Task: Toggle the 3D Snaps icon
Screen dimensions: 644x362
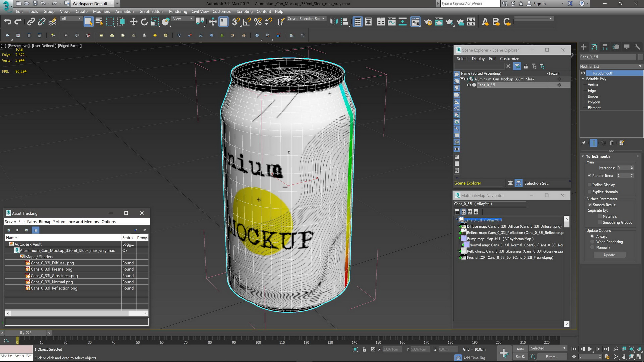Action: point(236,22)
